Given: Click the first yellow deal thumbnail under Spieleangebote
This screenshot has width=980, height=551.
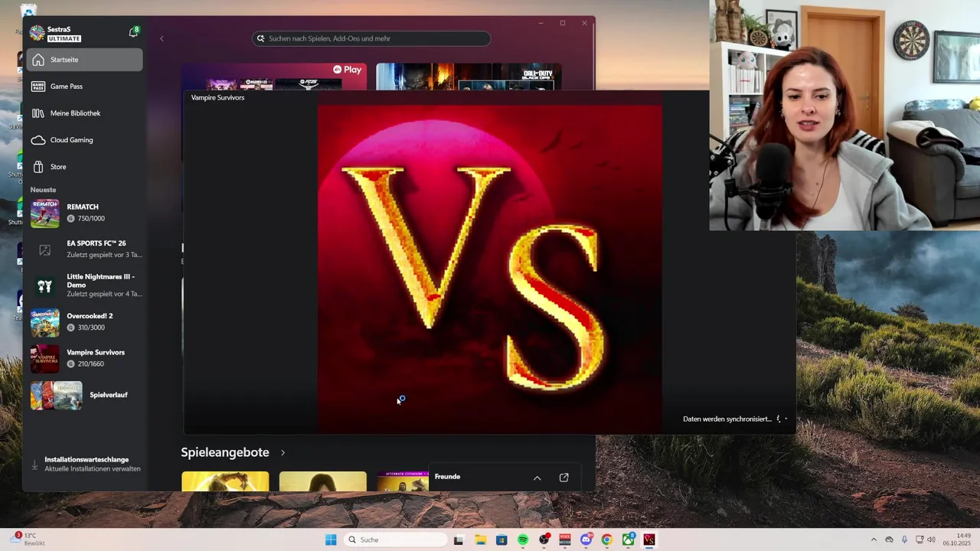Looking at the screenshot, I should [x=225, y=481].
